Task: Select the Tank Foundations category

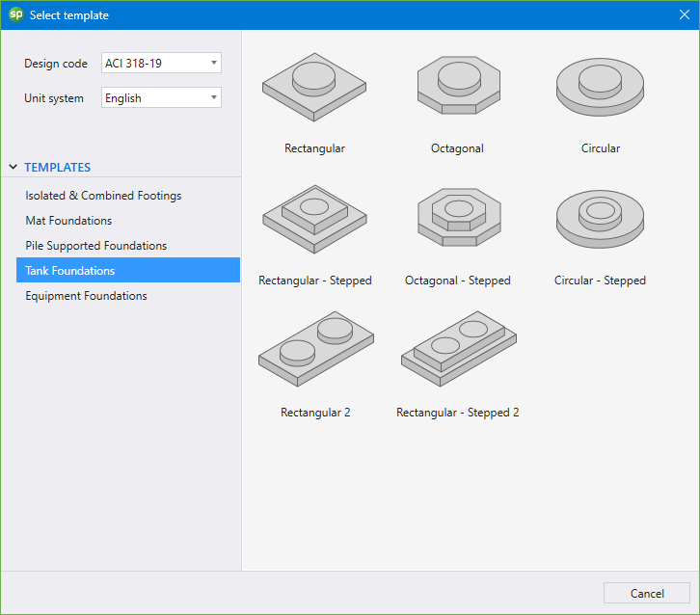Action: point(70,271)
